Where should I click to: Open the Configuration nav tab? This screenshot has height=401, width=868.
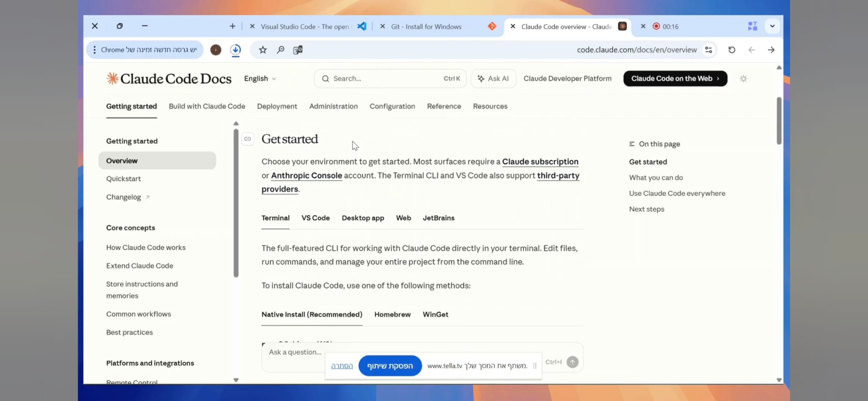[392, 106]
